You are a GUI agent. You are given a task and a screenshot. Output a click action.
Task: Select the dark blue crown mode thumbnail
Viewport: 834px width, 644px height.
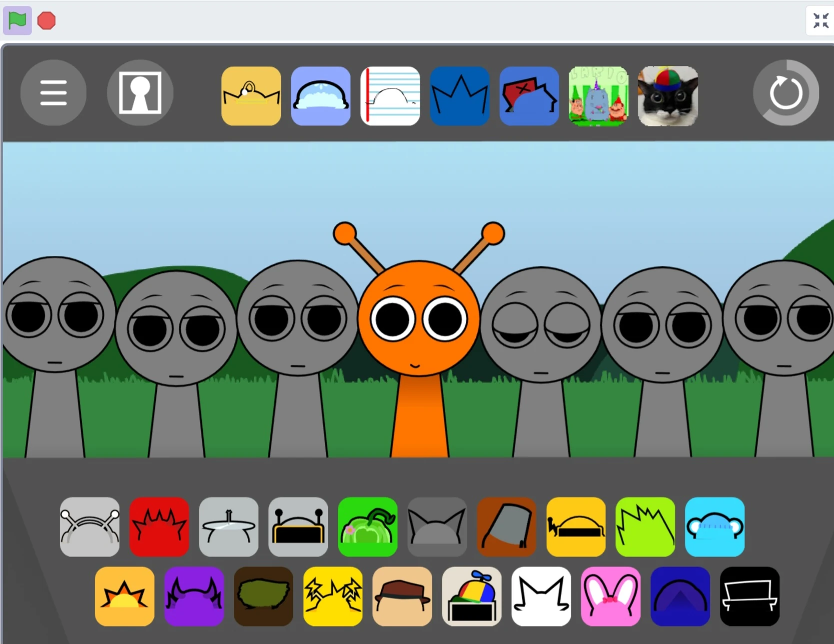459,96
